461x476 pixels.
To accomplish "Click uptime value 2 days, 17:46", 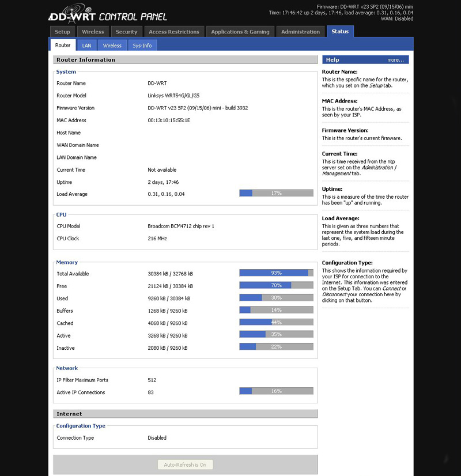I will point(163,182).
